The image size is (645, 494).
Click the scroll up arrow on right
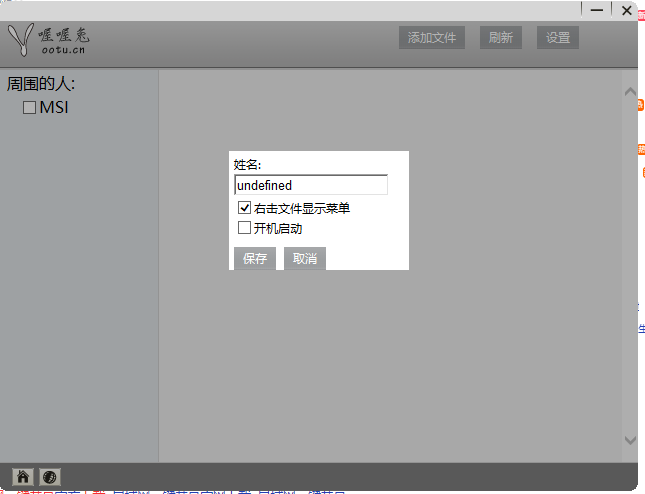pyautogui.click(x=630, y=92)
